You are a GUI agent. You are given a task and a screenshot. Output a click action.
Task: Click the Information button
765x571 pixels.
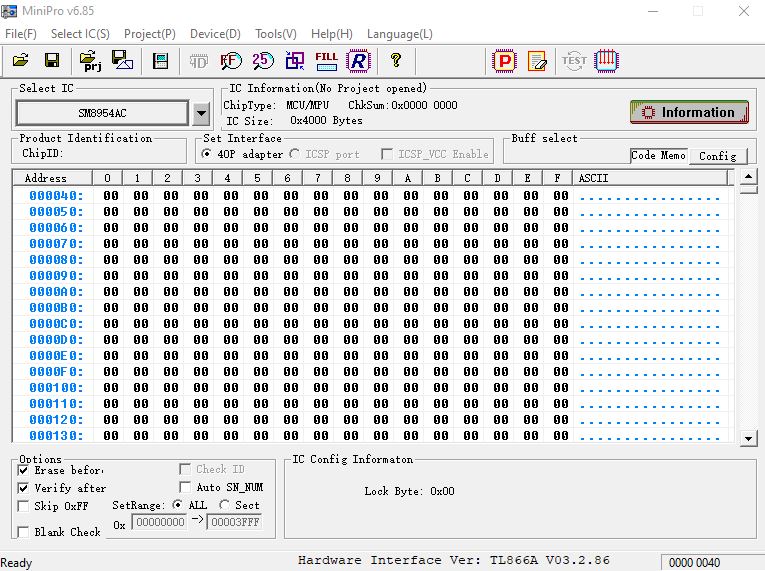(x=689, y=112)
